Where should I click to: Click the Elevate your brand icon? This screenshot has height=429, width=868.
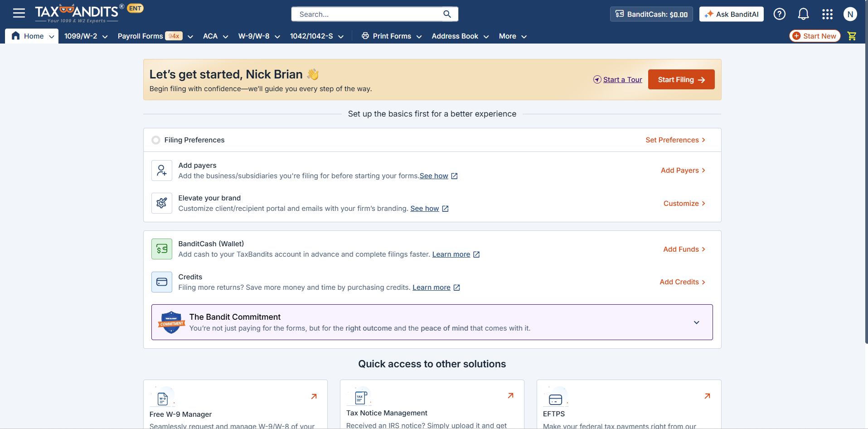162,203
